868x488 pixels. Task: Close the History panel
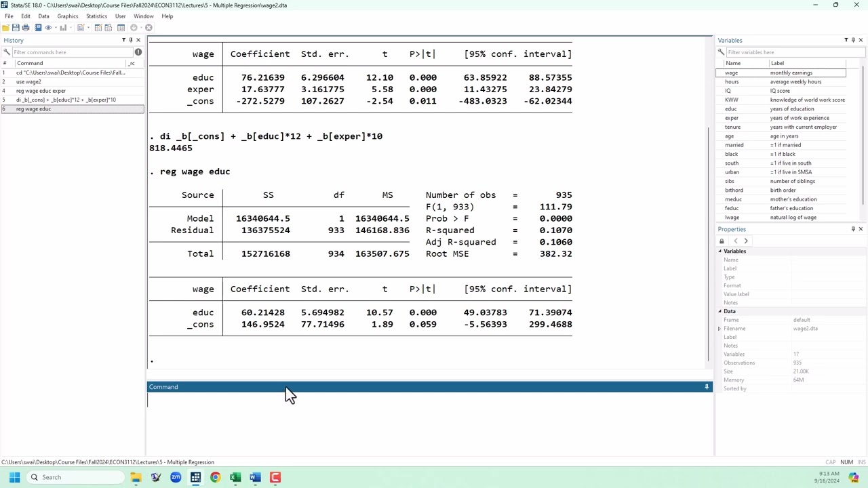coord(138,40)
